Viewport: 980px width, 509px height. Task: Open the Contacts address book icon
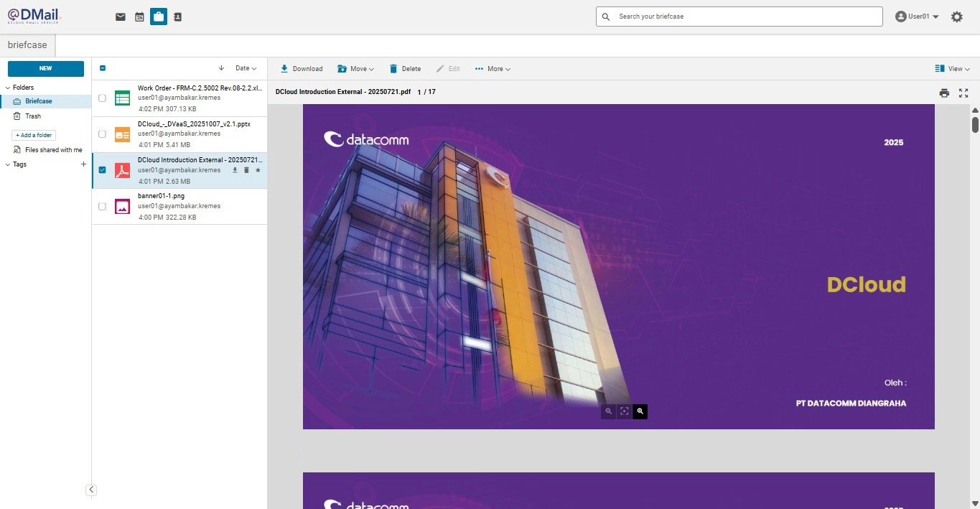coord(177,17)
